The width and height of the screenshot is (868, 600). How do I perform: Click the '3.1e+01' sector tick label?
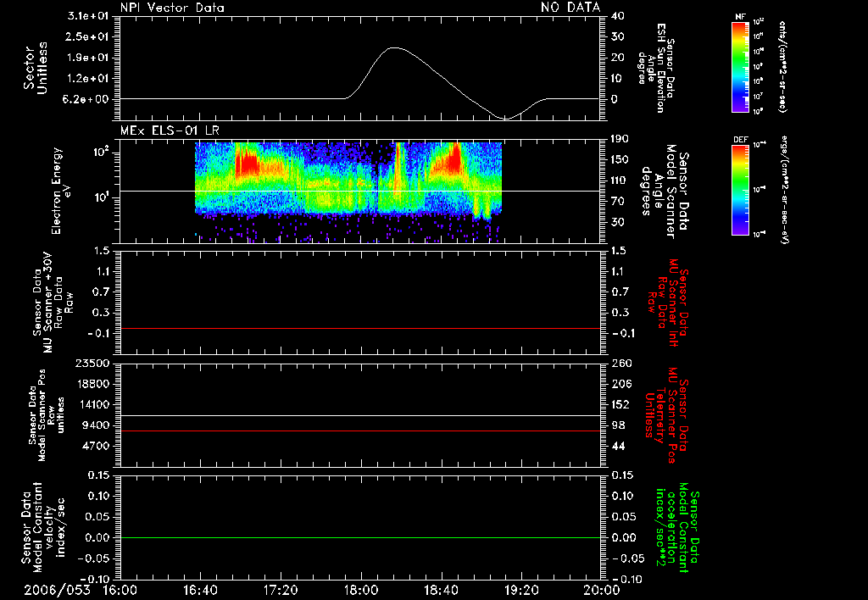pyautogui.click(x=88, y=16)
